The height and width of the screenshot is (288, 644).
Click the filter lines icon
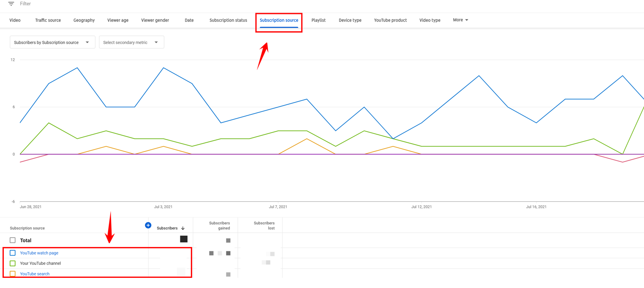point(11,4)
